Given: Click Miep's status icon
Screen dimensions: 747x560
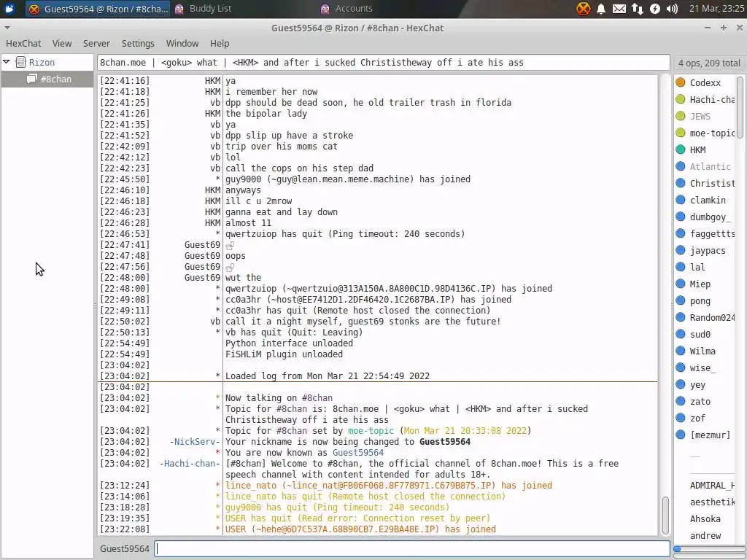Looking at the screenshot, I should [x=681, y=284].
